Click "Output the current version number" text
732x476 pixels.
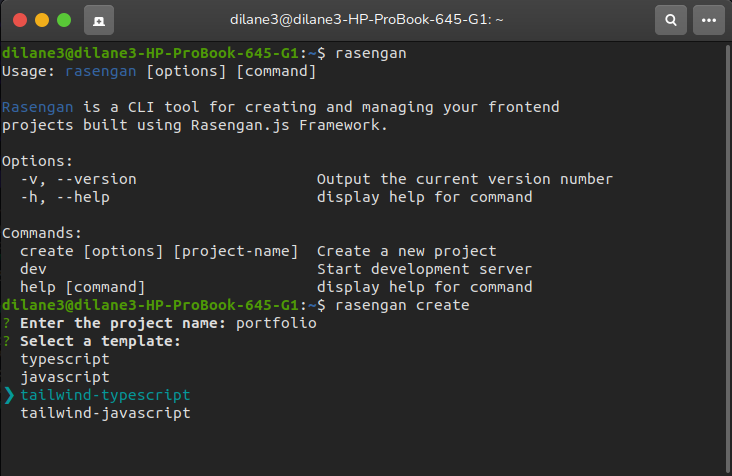(465, 179)
